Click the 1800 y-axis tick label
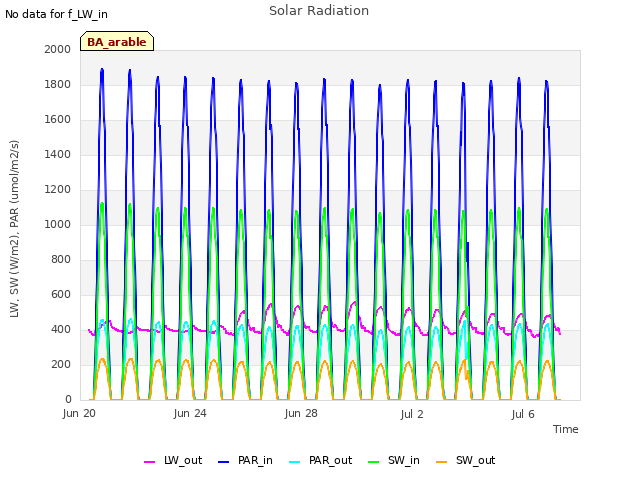640x480 pixels. pos(58,84)
